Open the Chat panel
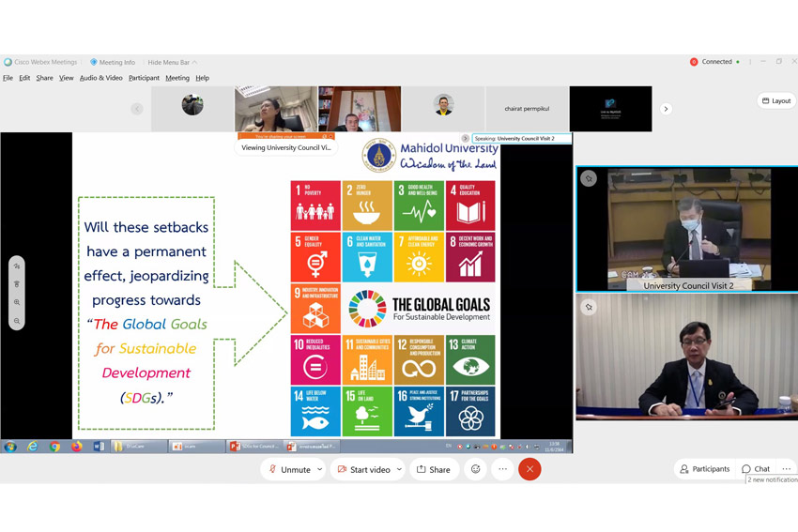Viewport: 798px width, 532px height. [756, 469]
